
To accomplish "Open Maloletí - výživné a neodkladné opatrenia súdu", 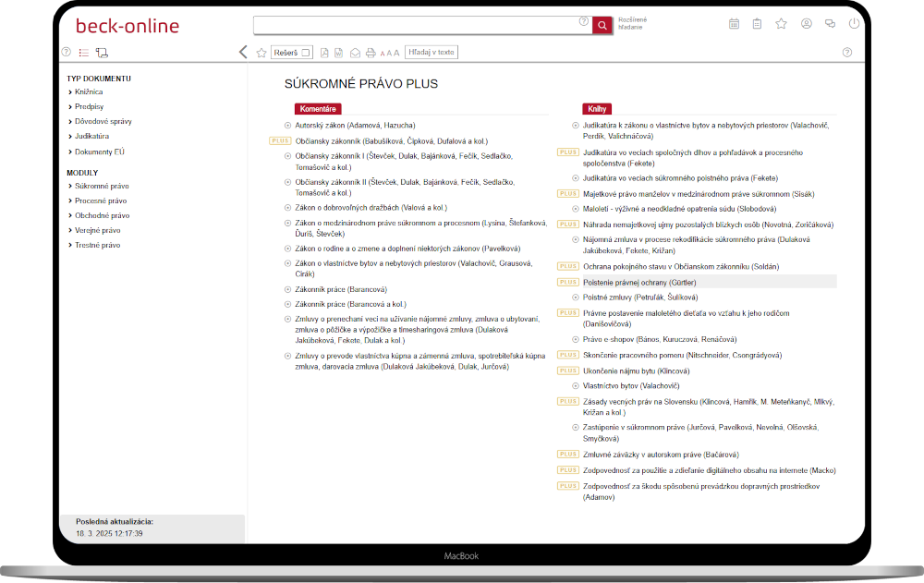I will pyautogui.click(x=679, y=209).
